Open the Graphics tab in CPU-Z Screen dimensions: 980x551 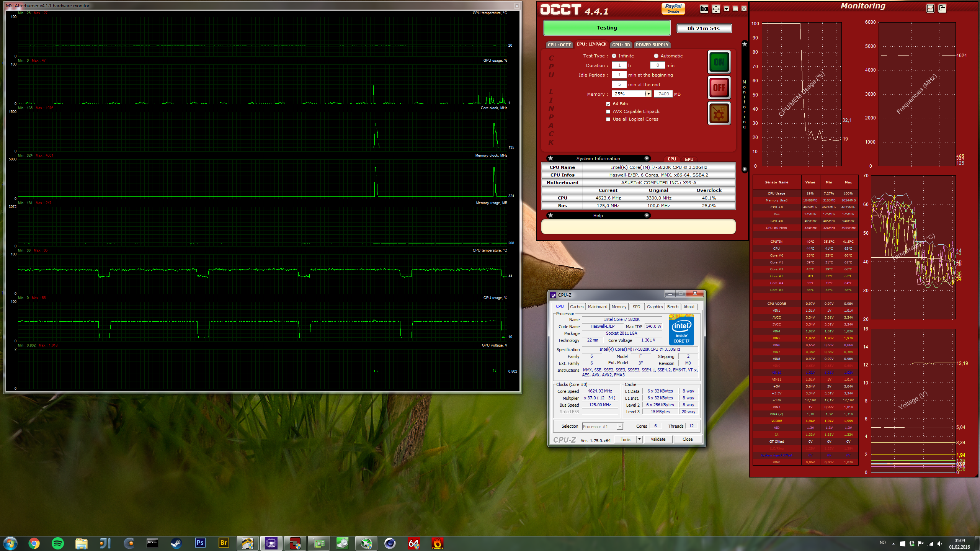click(655, 307)
